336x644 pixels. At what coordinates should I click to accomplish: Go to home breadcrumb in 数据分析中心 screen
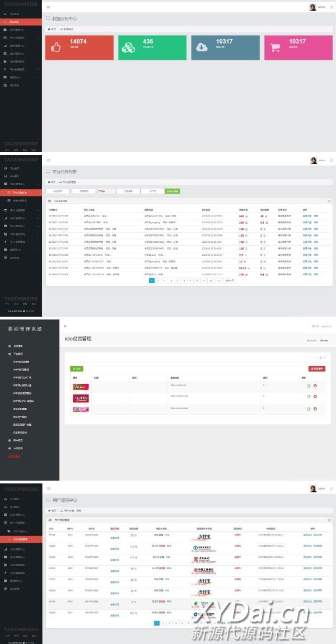[x=52, y=29]
